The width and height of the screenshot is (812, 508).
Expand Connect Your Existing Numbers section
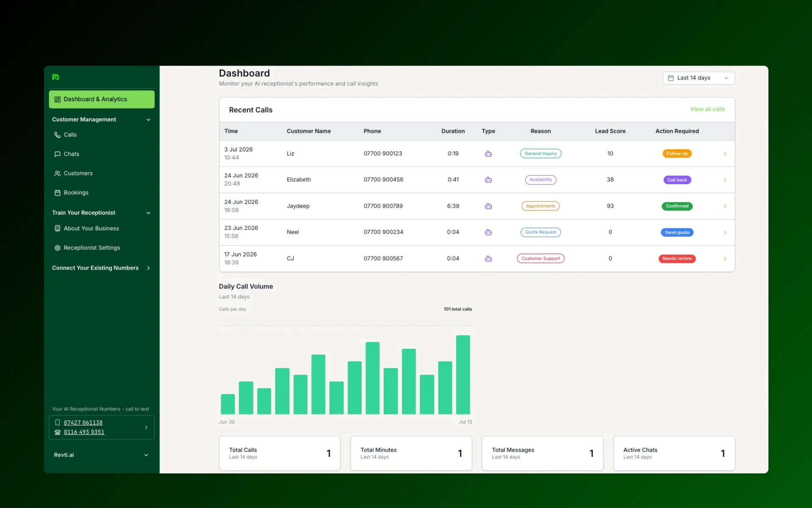pos(148,268)
